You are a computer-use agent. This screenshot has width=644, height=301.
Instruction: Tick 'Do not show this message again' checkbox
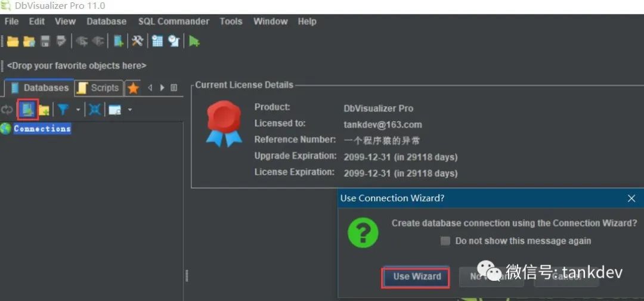(445, 241)
